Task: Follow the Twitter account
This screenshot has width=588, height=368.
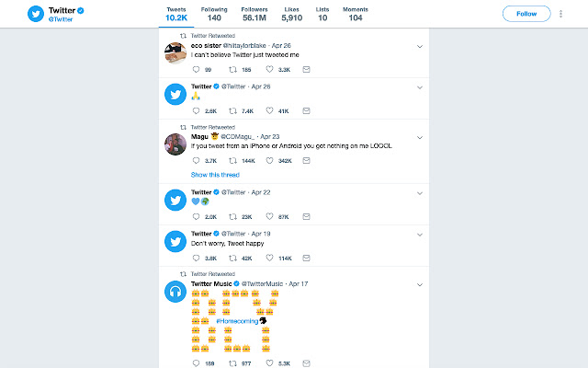Action: tap(526, 14)
